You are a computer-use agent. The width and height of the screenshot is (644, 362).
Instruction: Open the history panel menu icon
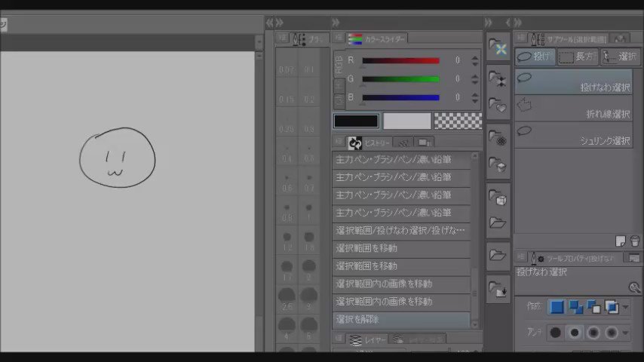(339, 142)
